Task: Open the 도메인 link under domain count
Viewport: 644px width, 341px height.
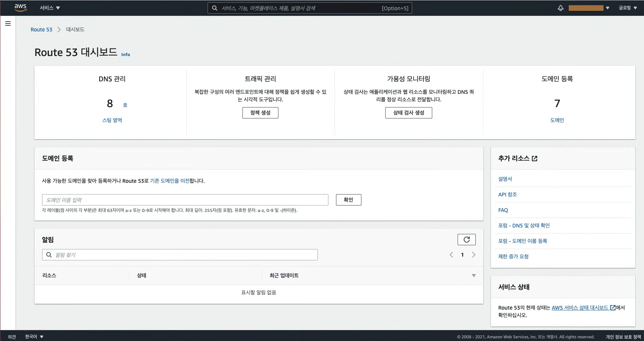Action: [557, 120]
